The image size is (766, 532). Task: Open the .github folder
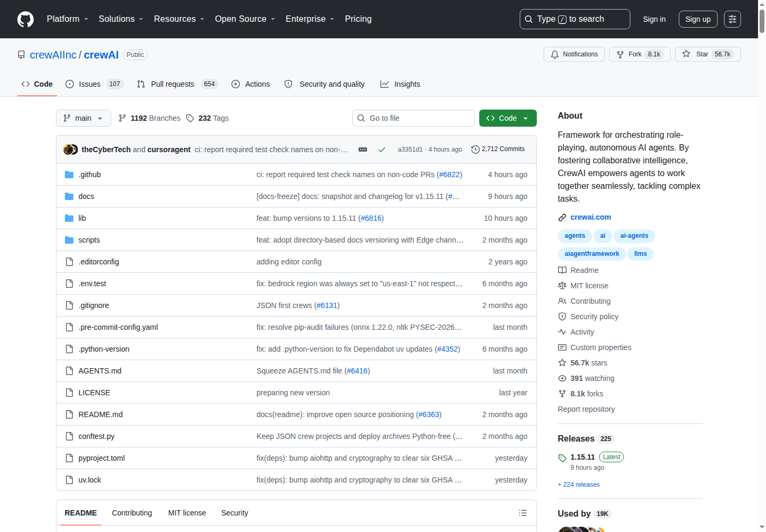click(x=90, y=174)
